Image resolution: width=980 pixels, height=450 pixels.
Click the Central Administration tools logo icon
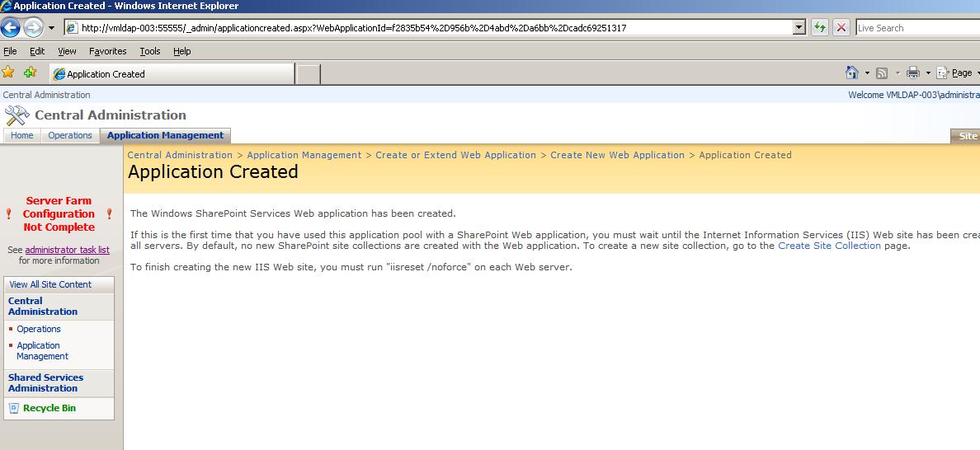coord(16,115)
